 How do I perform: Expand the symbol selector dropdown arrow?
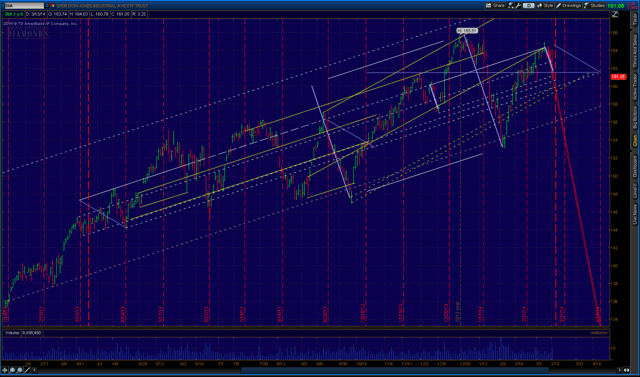pyautogui.click(x=47, y=6)
